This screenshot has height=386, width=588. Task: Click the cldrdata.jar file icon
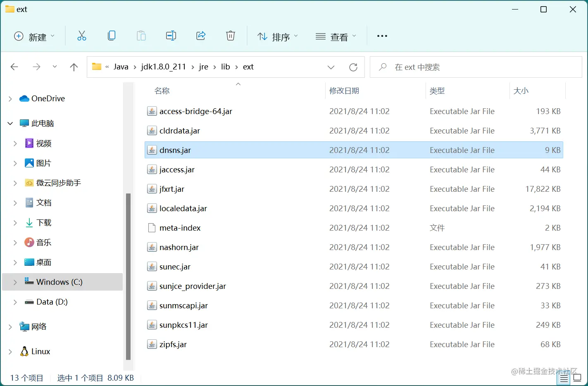[x=152, y=131]
